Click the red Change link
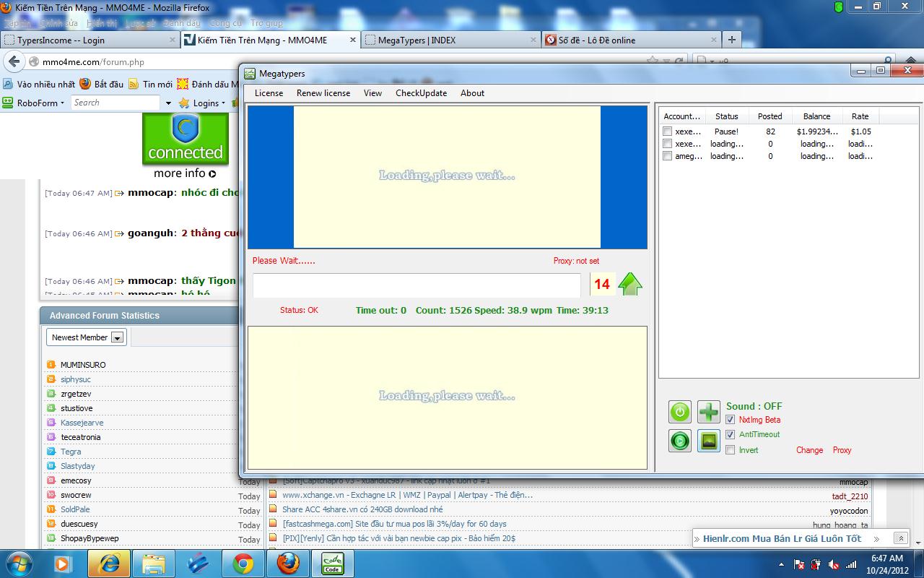The image size is (924, 578). 809,450
